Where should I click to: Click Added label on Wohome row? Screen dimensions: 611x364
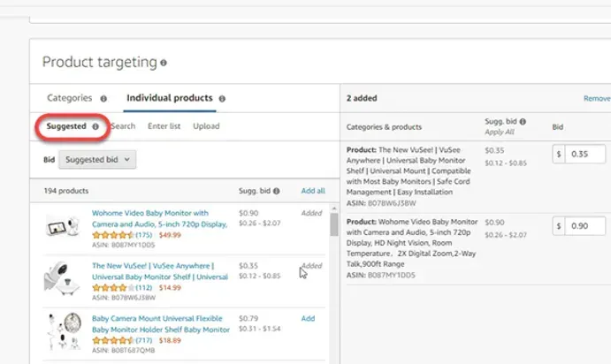pyautogui.click(x=311, y=213)
